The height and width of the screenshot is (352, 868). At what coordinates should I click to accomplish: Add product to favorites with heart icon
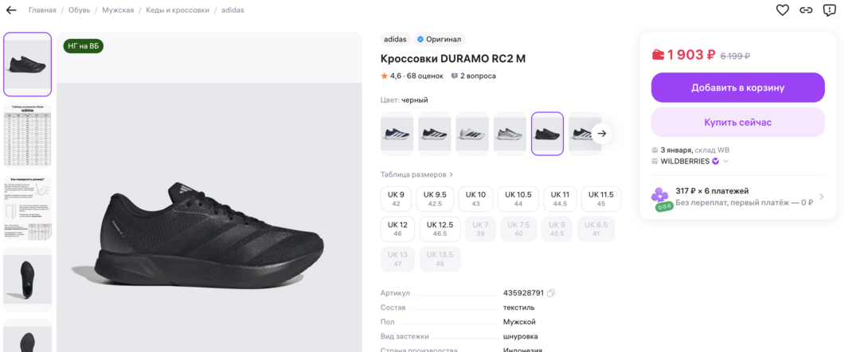782,10
